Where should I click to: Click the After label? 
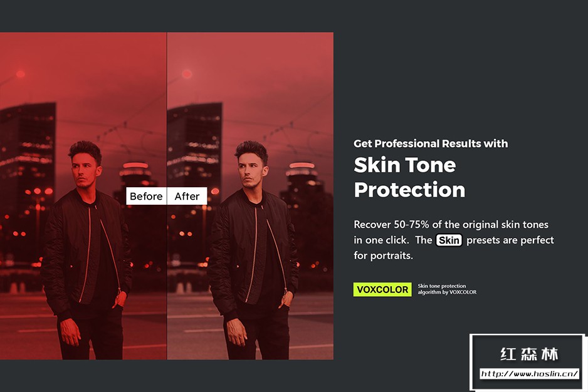tap(187, 196)
